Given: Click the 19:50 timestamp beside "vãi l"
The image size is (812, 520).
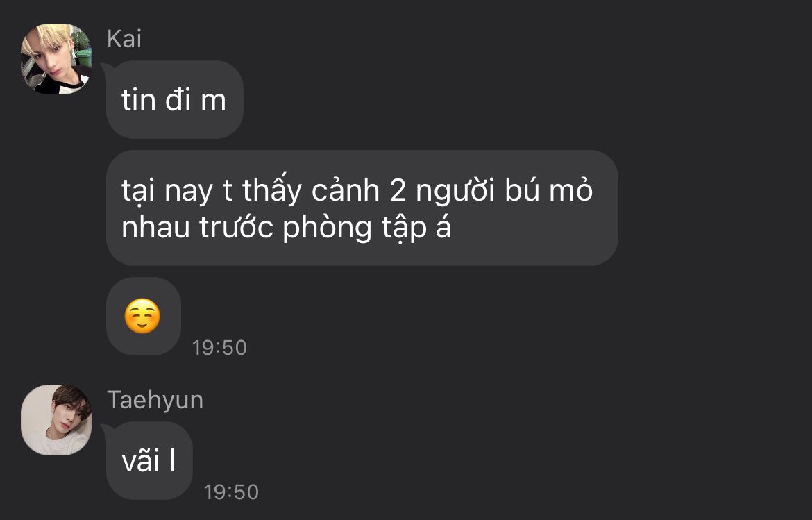Looking at the screenshot, I should [x=231, y=492].
